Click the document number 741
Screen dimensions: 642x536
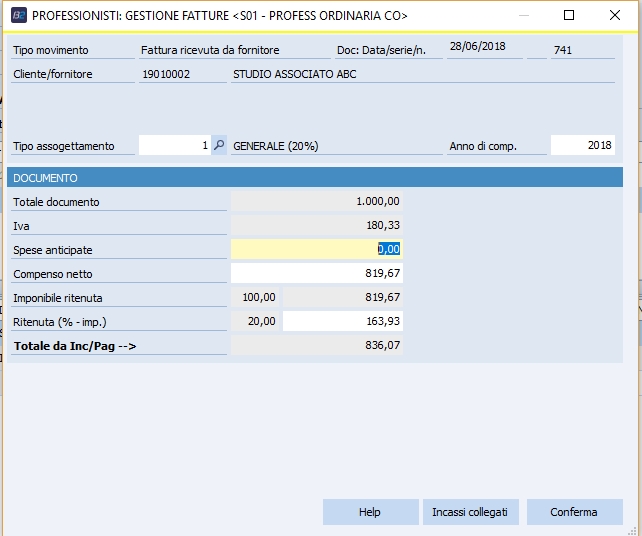click(582, 50)
